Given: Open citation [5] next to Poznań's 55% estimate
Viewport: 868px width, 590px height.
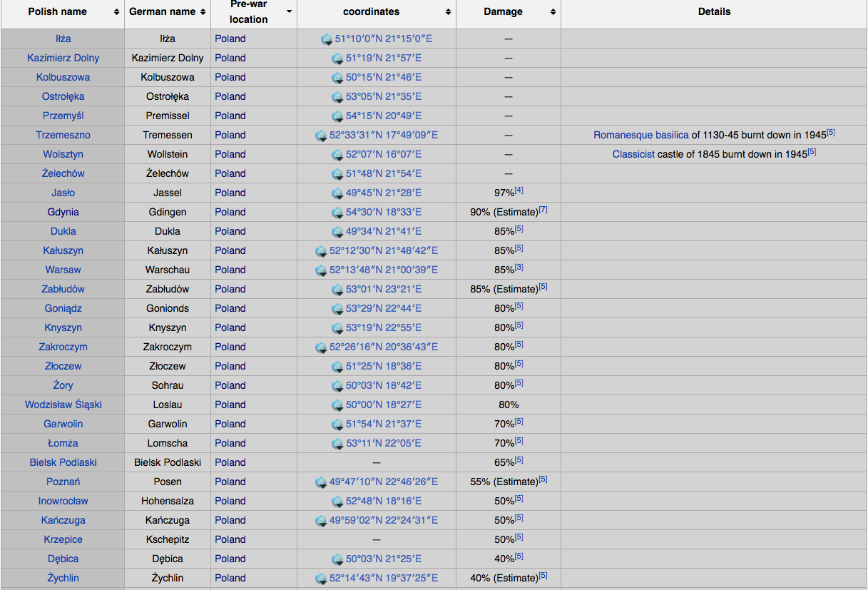Looking at the screenshot, I should tap(543, 479).
